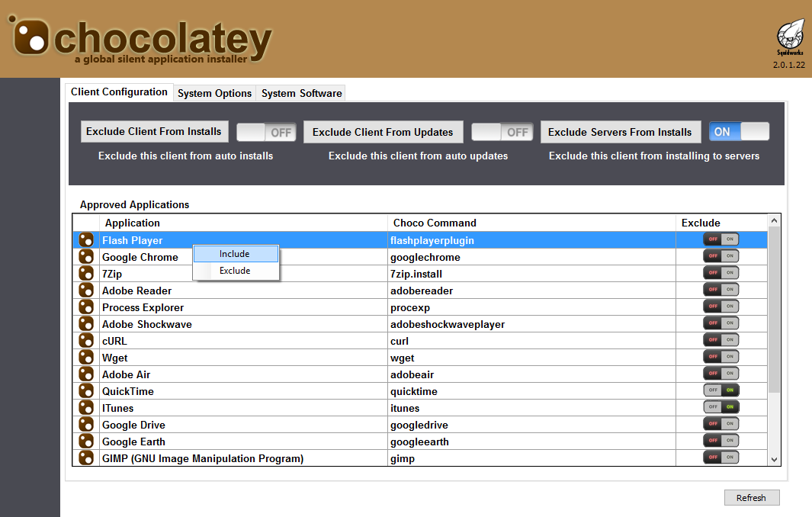Click the Process Explorer package icon
This screenshot has width=812, height=517.
pos(86,307)
